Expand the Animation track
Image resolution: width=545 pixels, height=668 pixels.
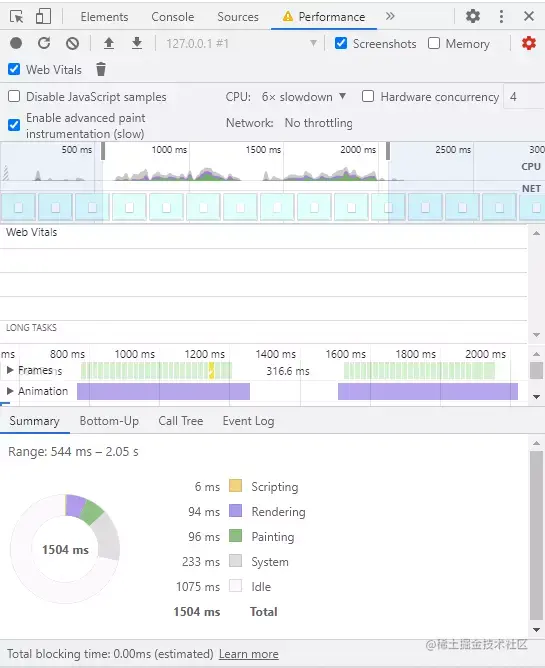10,391
